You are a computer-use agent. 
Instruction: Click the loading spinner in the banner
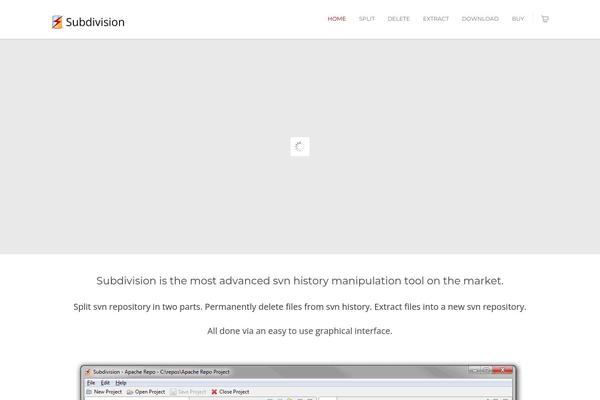300,146
